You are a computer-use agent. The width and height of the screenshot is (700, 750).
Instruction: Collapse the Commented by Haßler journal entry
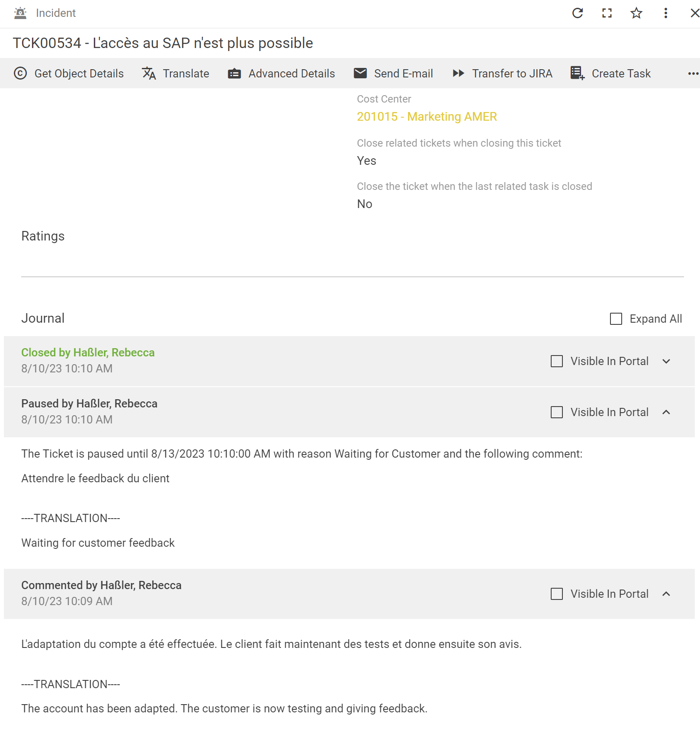click(666, 594)
